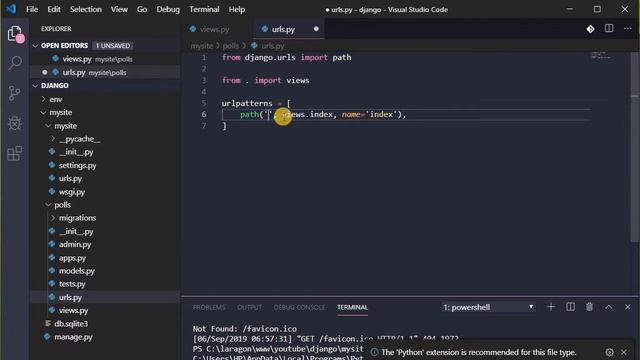Open notification settings gear icon

click(x=609, y=352)
